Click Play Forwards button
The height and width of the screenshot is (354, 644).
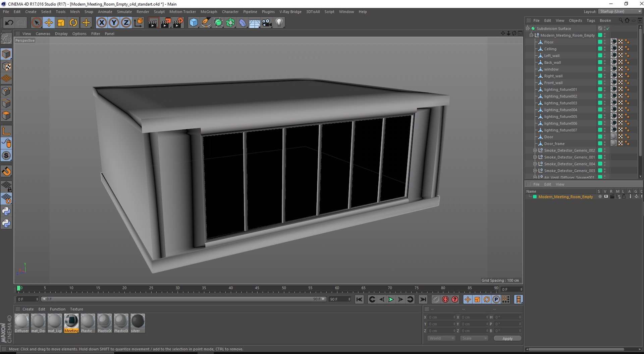pos(391,300)
